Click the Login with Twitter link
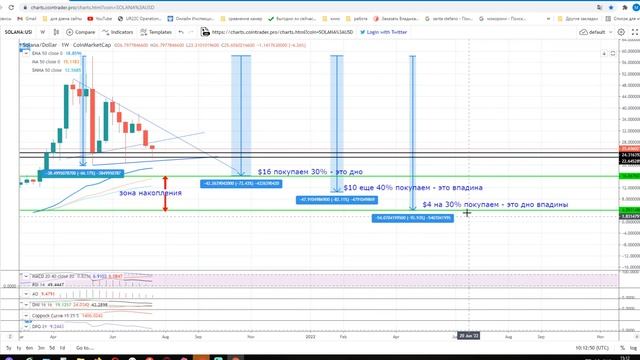This screenshot has height=360, width=640. pos(384,32)
